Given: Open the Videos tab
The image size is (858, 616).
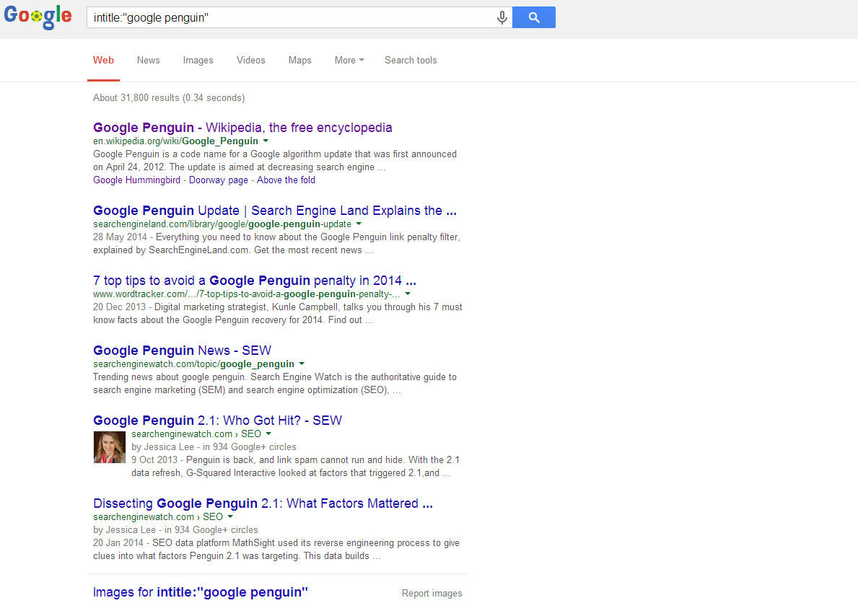Looking at the screenshot, I should (250, 60).
